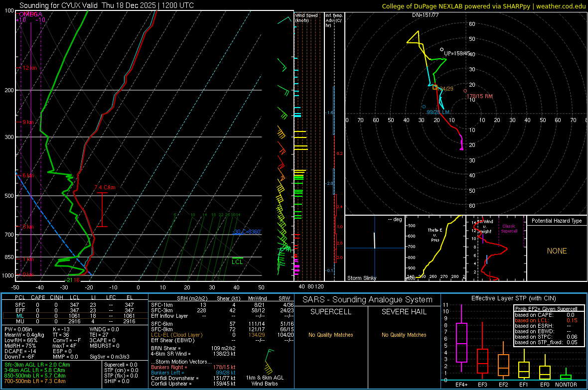Click the SUPERCELL column header in SARS
Screen dimensions: 588x390
tap(331, 312)
